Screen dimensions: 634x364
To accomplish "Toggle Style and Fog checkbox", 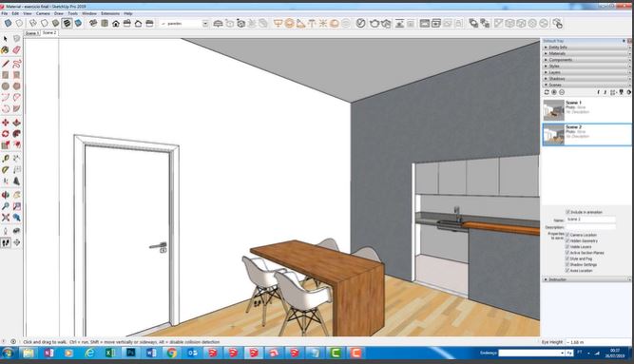I will 567,259.
